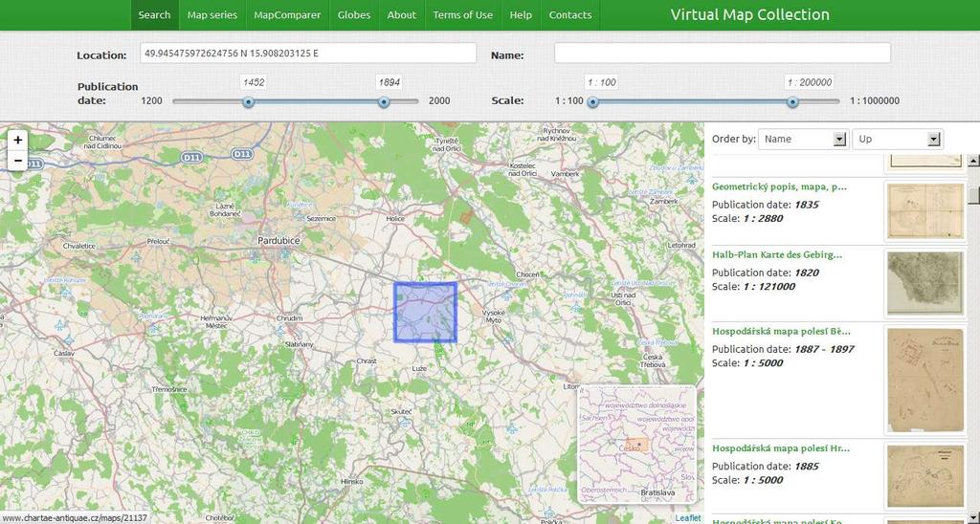Image resolution: width=980 pixels, height=524 pixels.
Task: Click the 1:200000 scale slider handle
Action: pyautogui.click(x=792, y=101)
